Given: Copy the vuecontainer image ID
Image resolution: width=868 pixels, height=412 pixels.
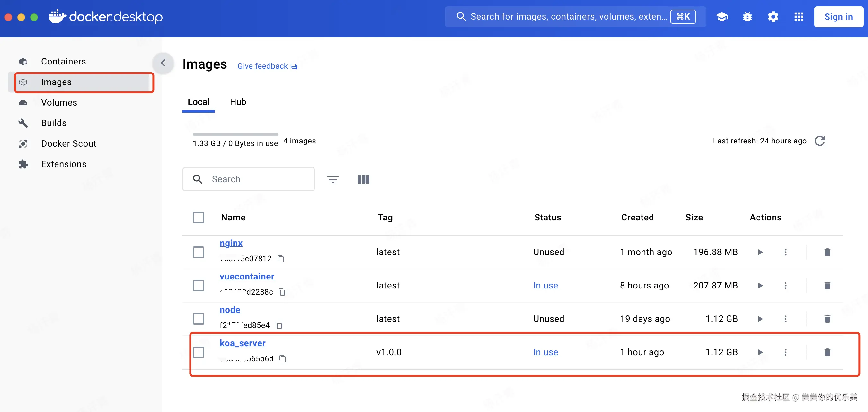Looking at the screenshot, I should tap(282, 292).
